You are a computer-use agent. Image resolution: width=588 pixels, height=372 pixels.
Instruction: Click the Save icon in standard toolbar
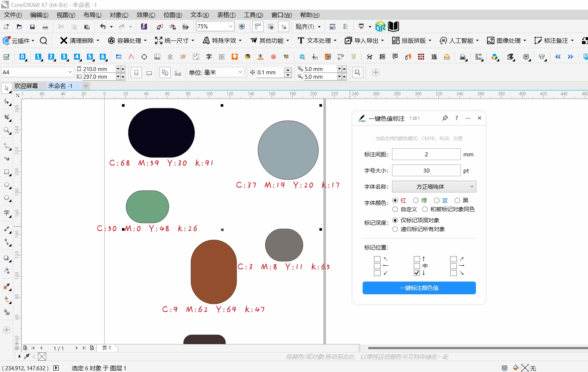[x=32, y=26]
